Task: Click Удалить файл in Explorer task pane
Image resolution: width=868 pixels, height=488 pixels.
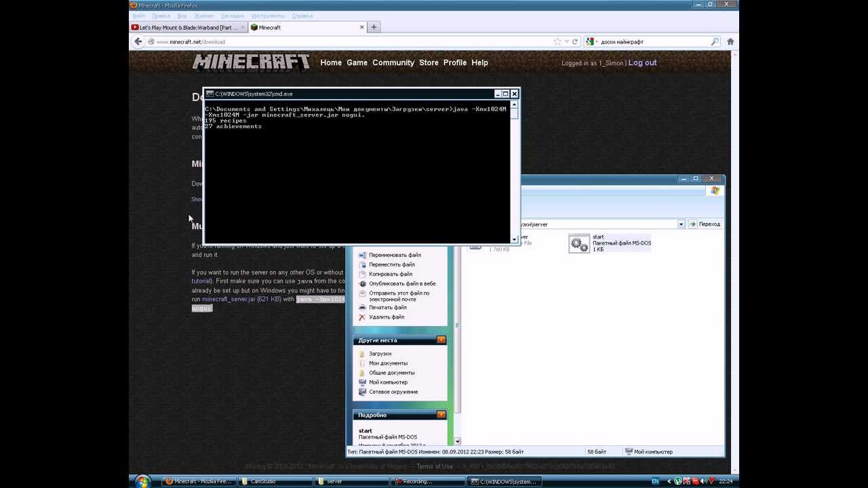Action: click(x=381, y=317)
